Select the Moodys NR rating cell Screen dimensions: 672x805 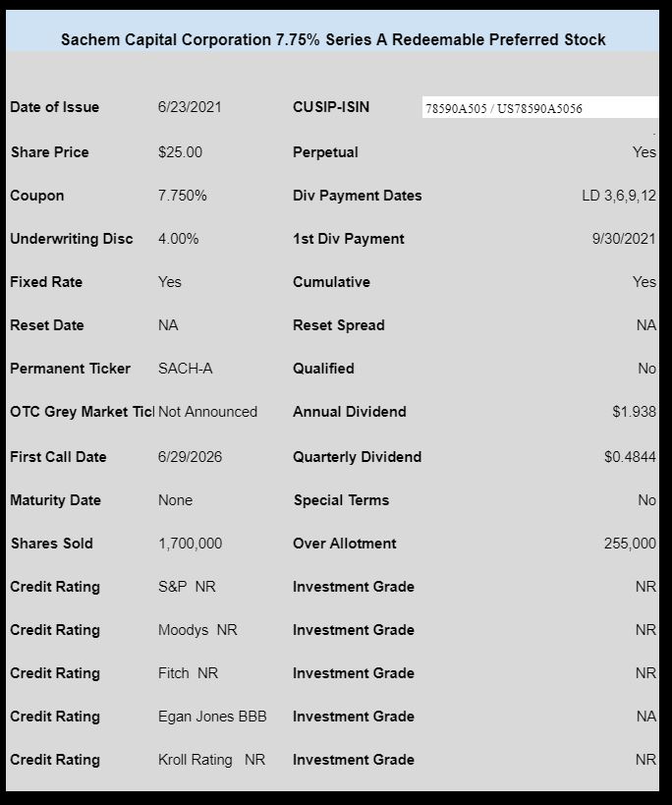point(197,629)
